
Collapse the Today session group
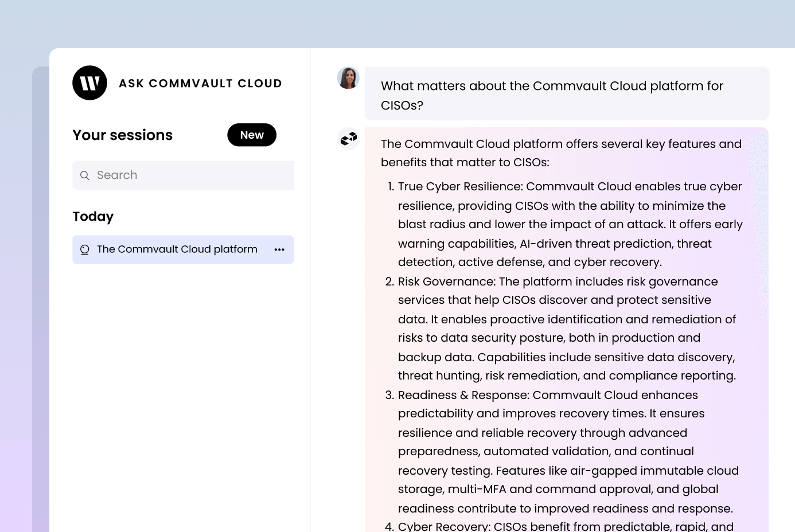(93, 217)
